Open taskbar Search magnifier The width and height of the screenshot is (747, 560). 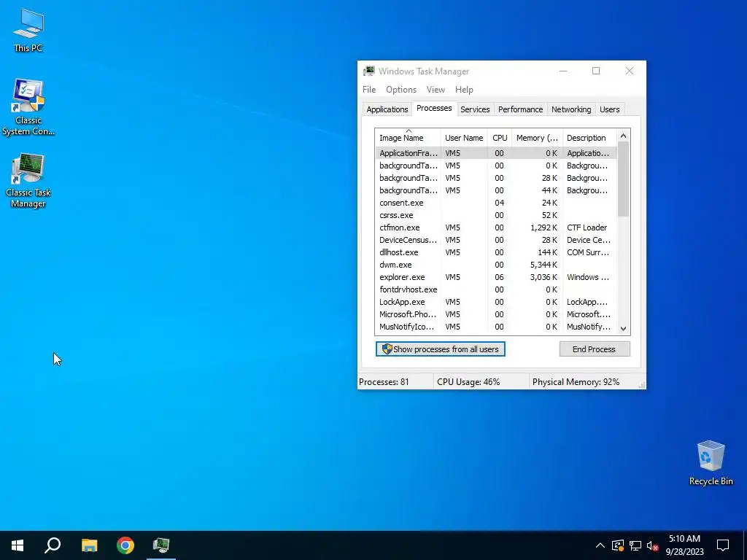tap(53, 545)
